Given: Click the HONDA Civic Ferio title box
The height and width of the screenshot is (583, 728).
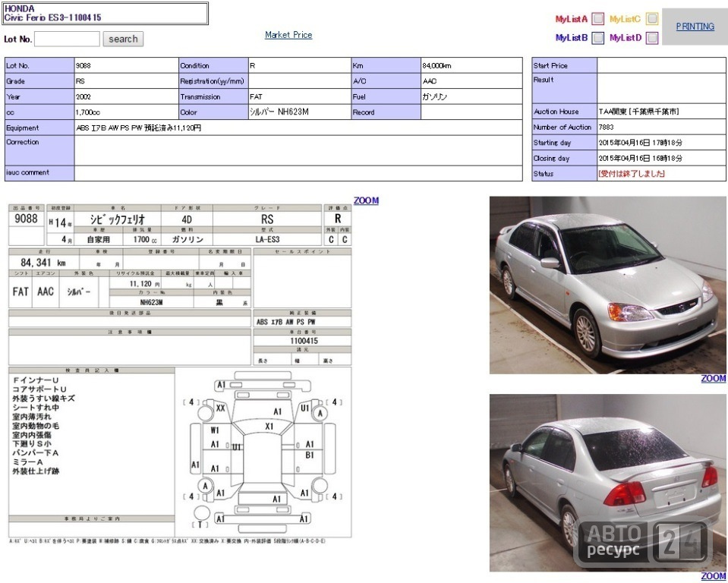Looking at the screenshot, I should tap(106, 13).
